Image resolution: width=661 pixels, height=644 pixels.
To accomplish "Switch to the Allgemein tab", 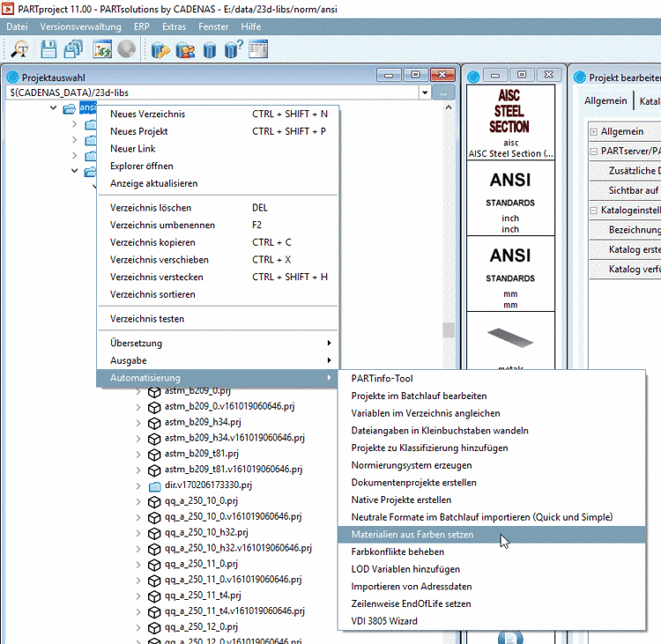I will coord(605,100).
